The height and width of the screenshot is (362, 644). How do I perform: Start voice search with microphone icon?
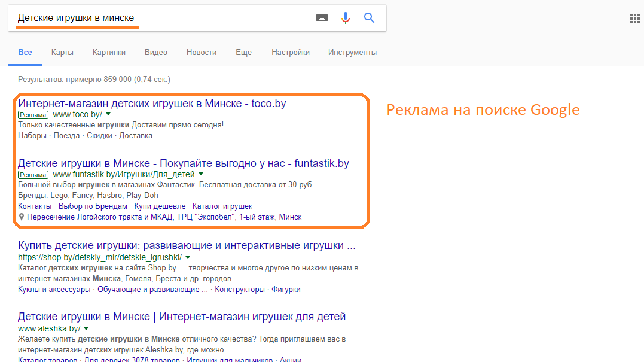346,18
